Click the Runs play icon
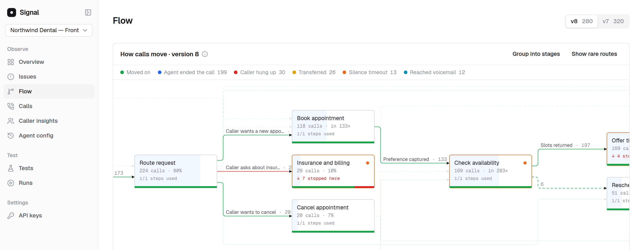This screenshot has width=644, height=250. click(x=11, y=183)
